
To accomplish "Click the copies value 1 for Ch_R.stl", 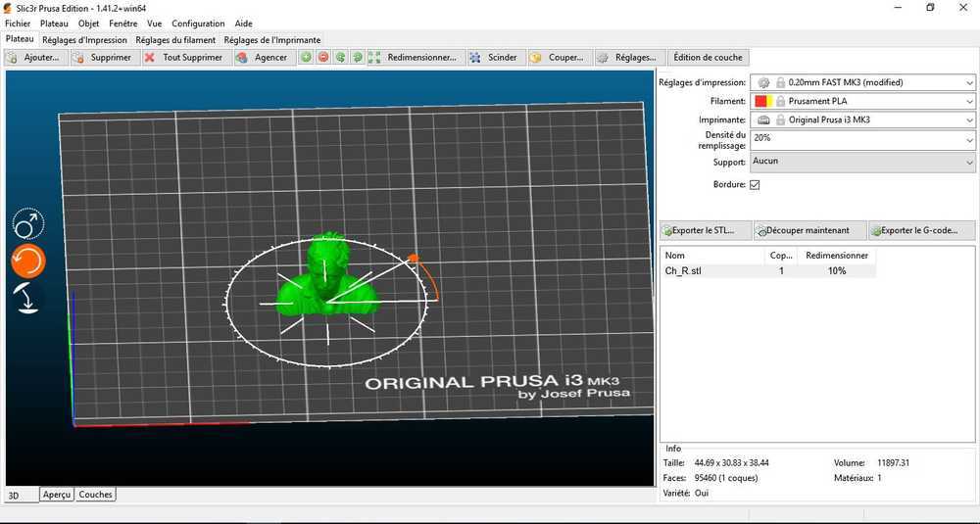I will pos(781,271).
